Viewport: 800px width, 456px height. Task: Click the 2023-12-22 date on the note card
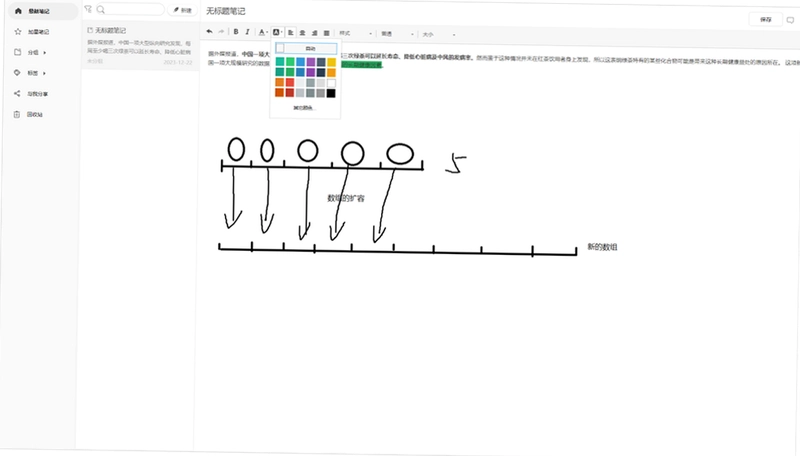click(x=178, y=62)
